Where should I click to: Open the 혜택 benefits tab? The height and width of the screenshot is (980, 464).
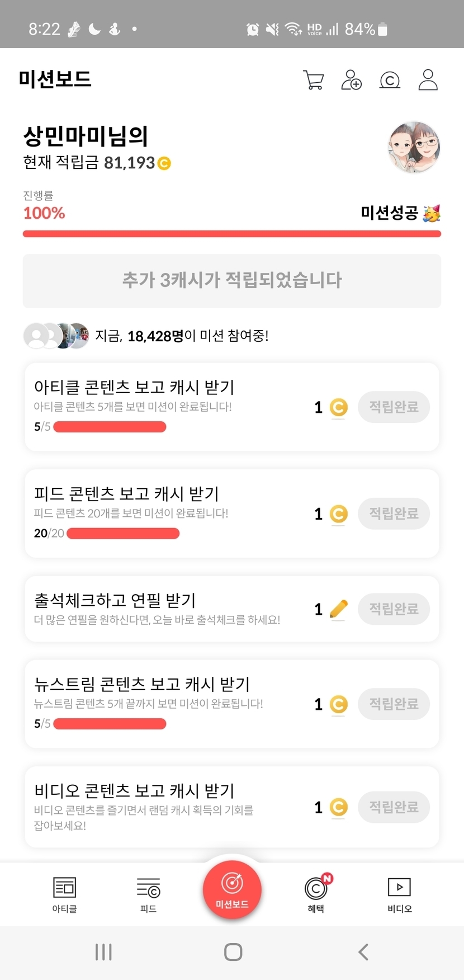(x=316, y=894)
